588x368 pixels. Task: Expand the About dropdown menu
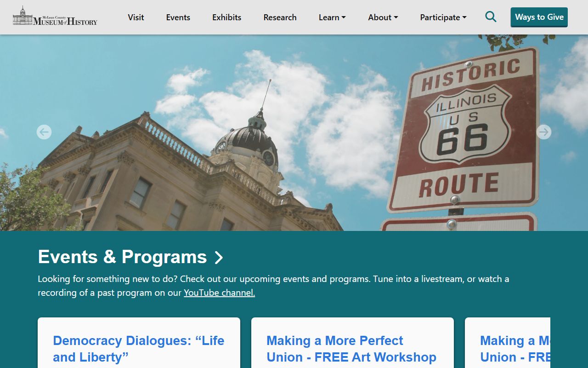coord(383,17)
